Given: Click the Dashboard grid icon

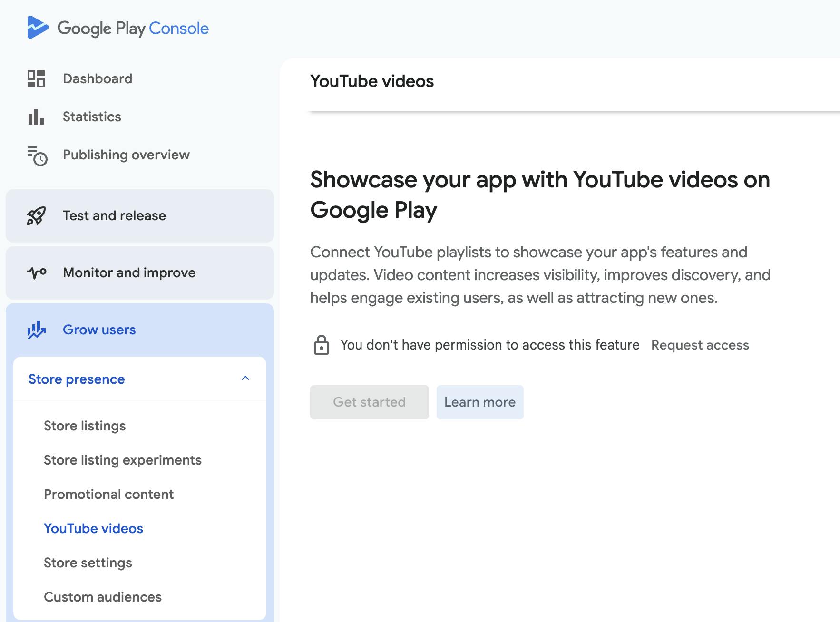Looking at the screenshot, I should (36, 79).
